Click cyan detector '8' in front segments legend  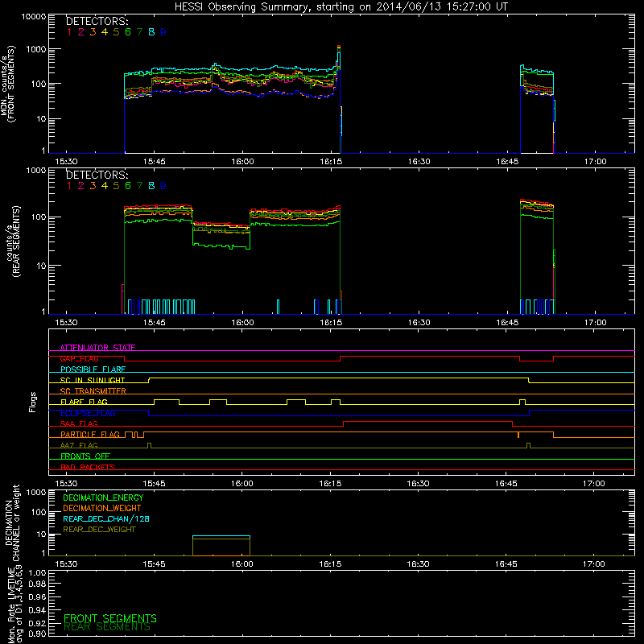[x=151, y=32]
